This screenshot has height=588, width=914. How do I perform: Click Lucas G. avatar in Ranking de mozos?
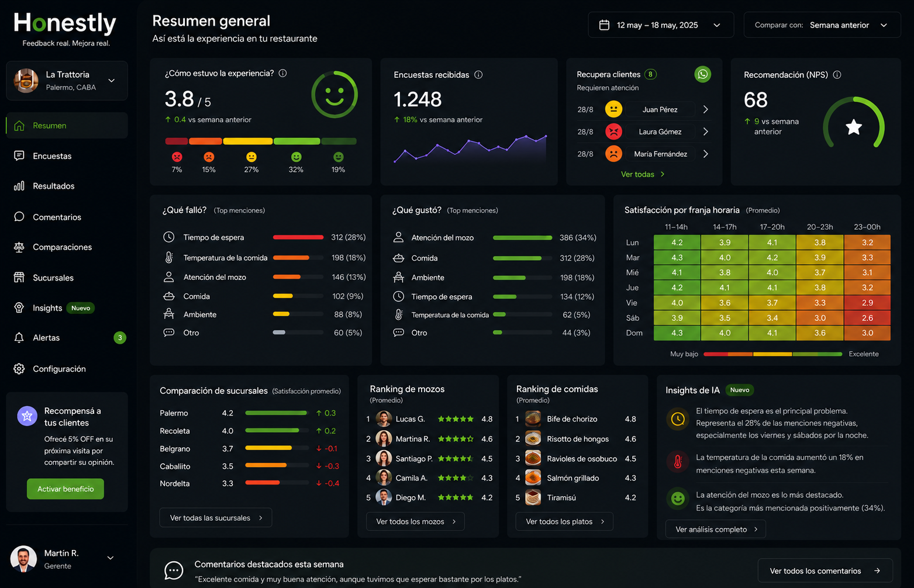[x=384, y=419]
